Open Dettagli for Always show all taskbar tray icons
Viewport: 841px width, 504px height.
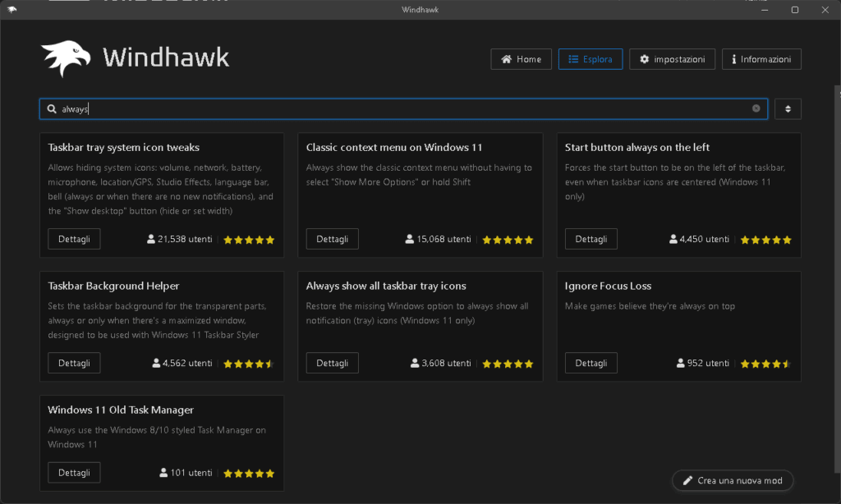click(332, 363)
